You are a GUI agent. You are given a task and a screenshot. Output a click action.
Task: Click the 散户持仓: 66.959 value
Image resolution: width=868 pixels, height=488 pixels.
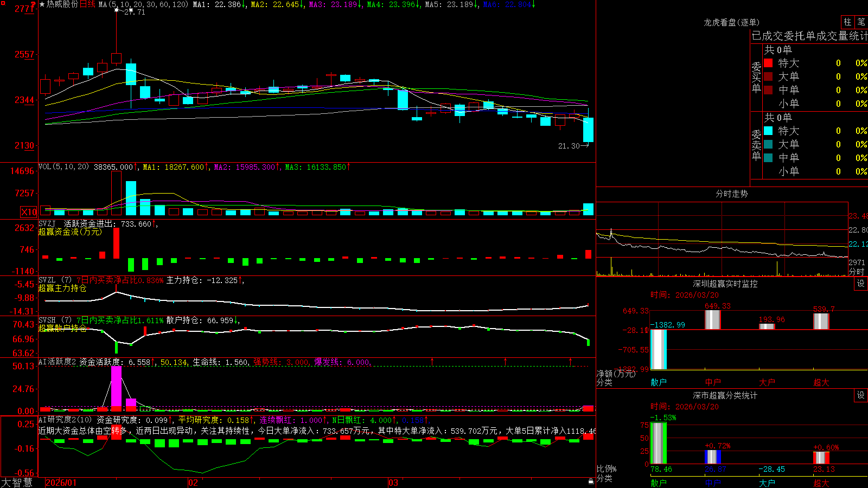[x=200, y=320]
